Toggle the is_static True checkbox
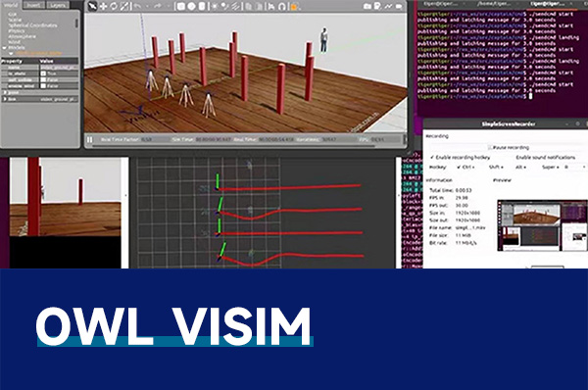The height and width of the screenshot is (390, 588). pos(43,73)
